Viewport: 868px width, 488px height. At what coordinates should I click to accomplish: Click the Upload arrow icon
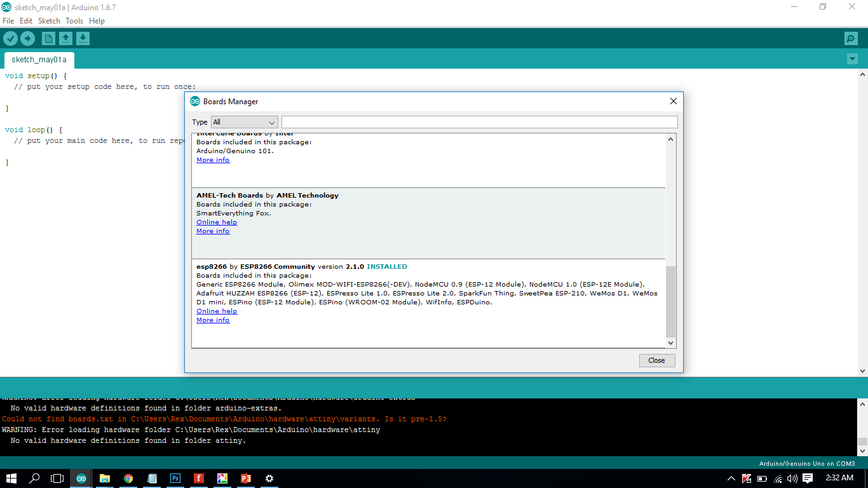27,39
